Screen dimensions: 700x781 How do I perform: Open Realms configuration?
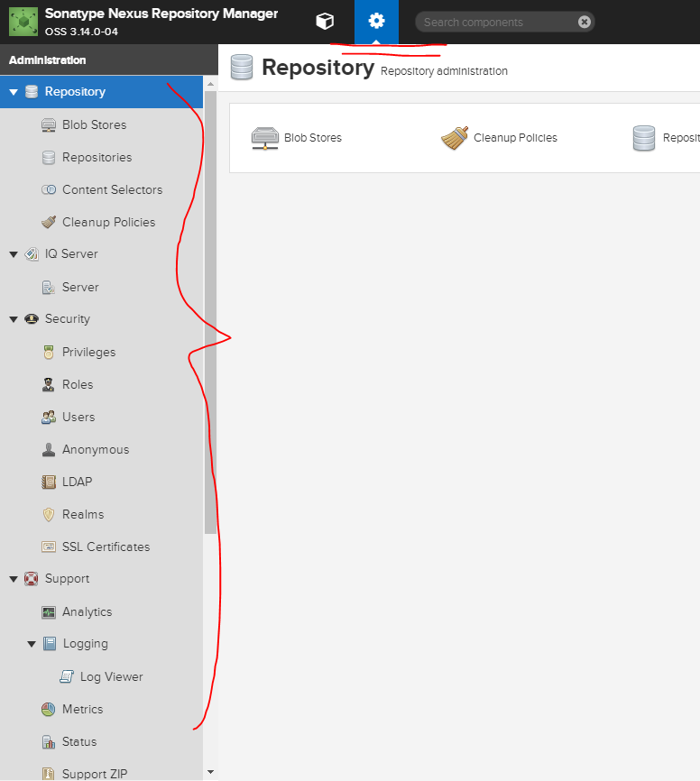83,515
